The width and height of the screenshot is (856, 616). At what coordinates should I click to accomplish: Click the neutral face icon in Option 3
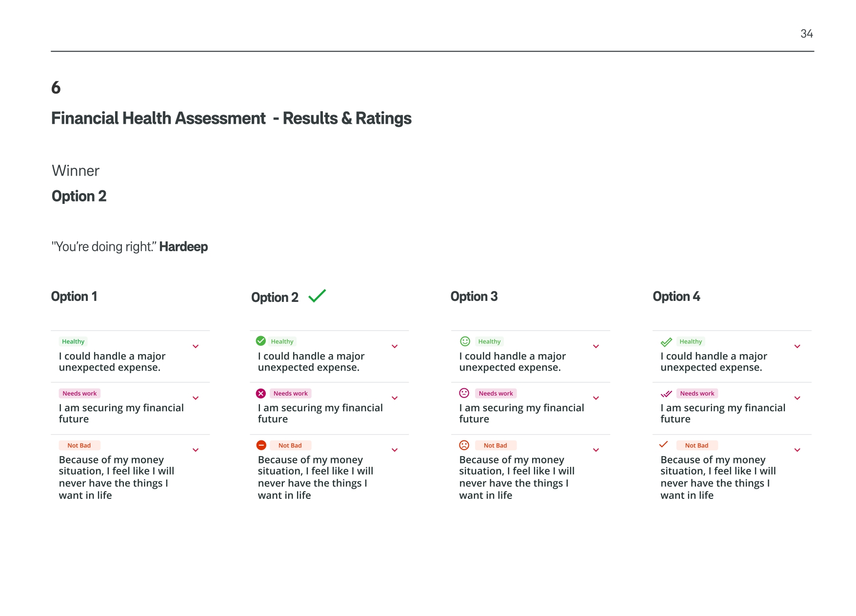464,393
